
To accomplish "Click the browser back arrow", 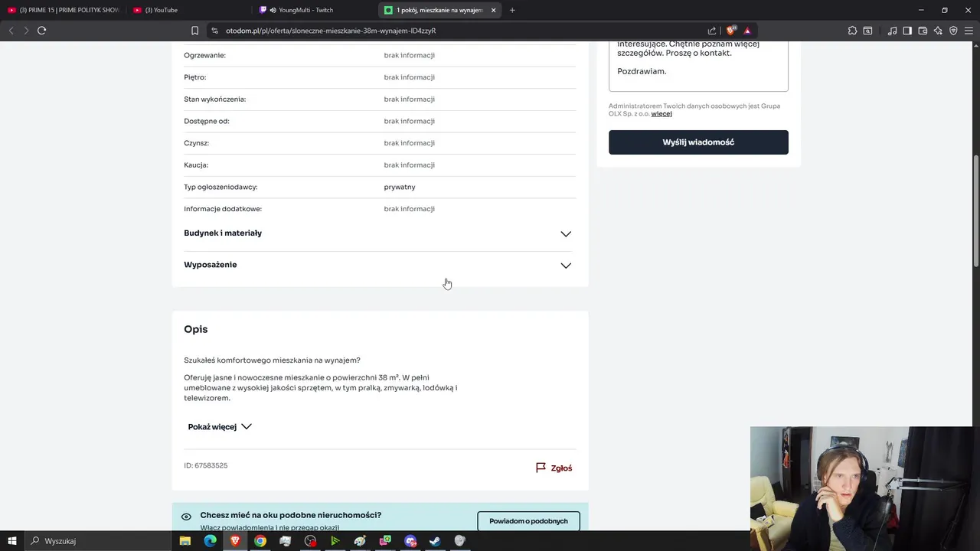I will 11,31.
